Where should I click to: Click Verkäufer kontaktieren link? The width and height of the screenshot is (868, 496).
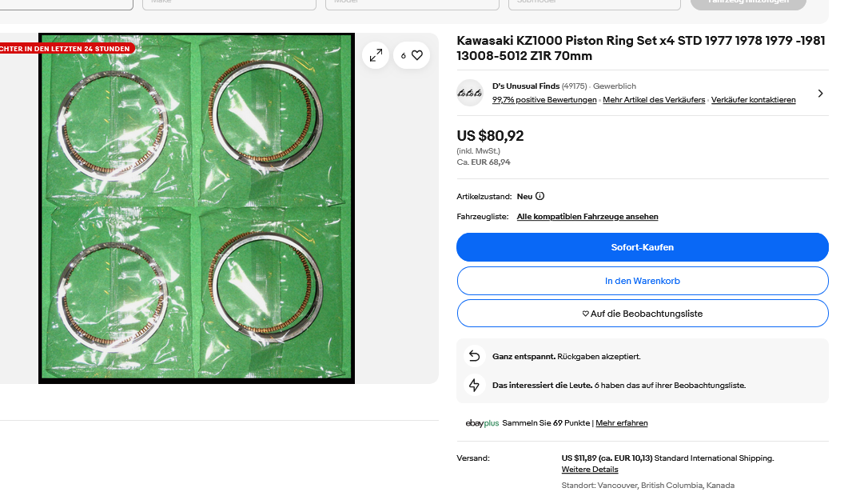click(x=753, y=100)
